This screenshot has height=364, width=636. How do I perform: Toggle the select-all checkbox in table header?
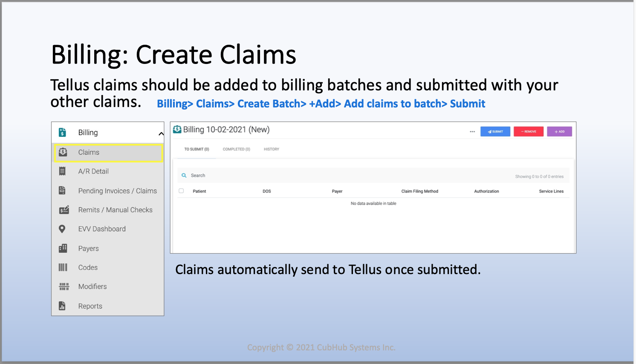tap(181, 191)
